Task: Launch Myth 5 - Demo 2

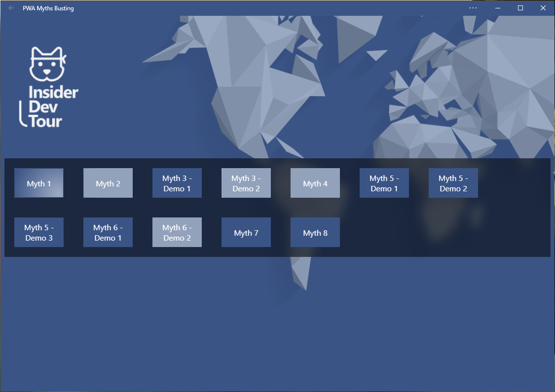Action: coord(453,183)
